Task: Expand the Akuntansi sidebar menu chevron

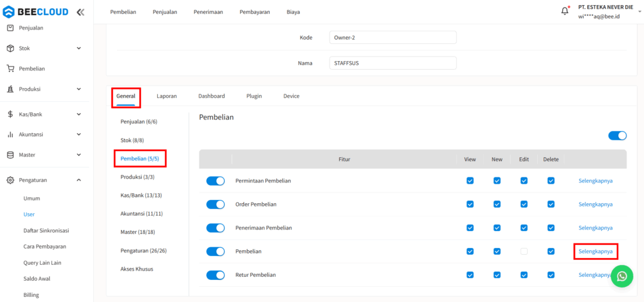Action: coord(79,135)
